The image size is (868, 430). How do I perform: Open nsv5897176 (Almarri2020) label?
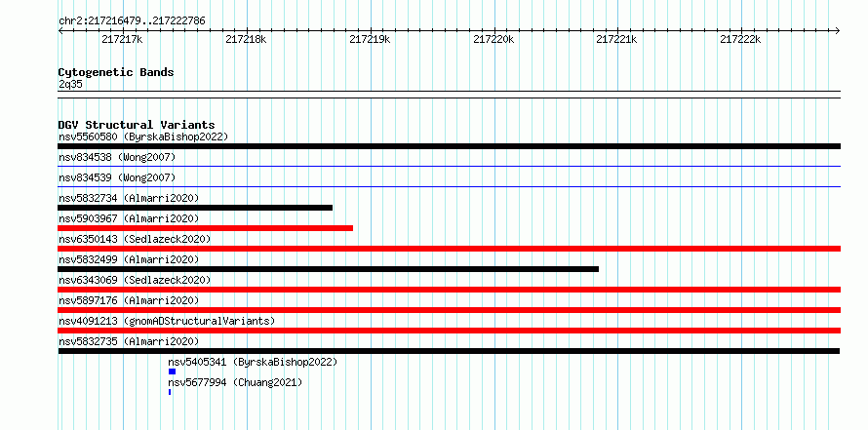click(x=129, y=300)
